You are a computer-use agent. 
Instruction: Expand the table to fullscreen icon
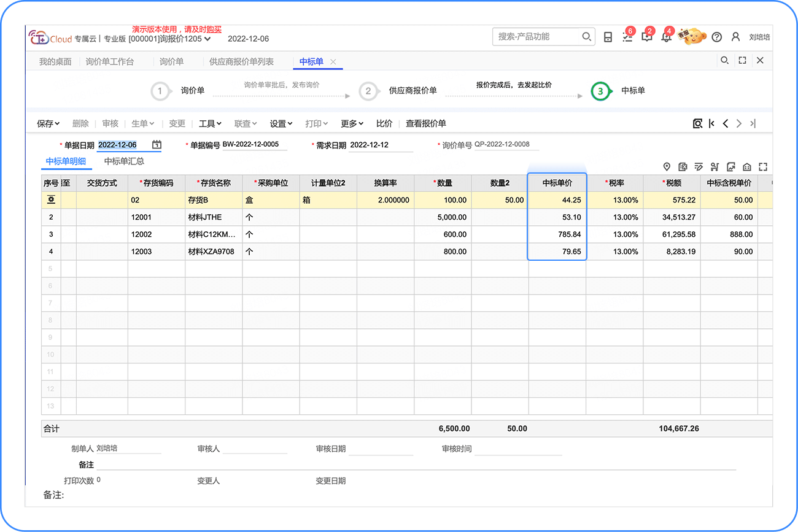[x=763, y=167]
